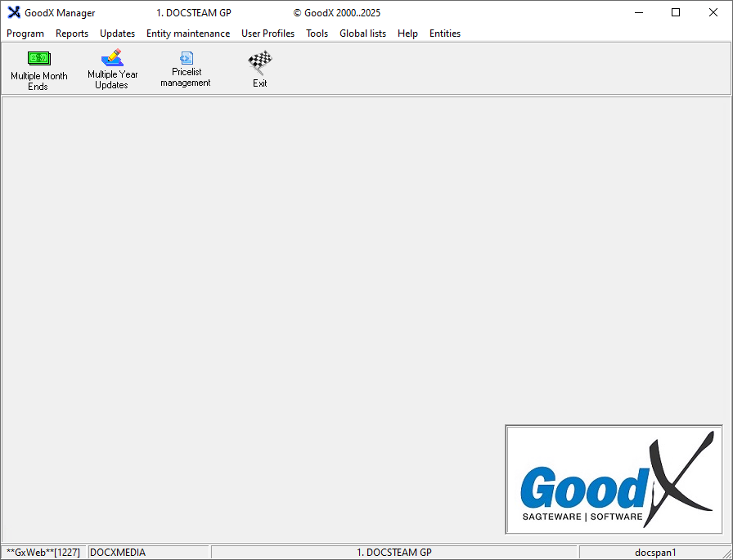Open the Entity maintenance menu

(x=188, y=34)
